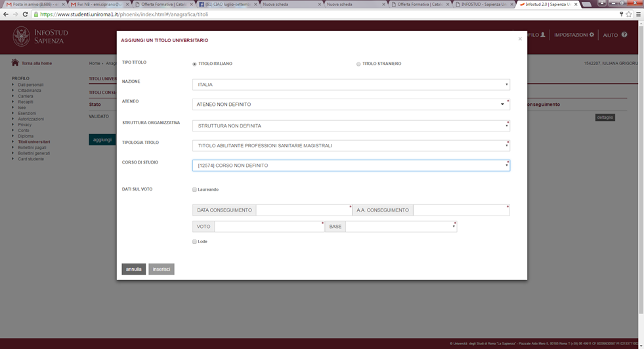Click the Data Conseguimento input field

(303, 210)
